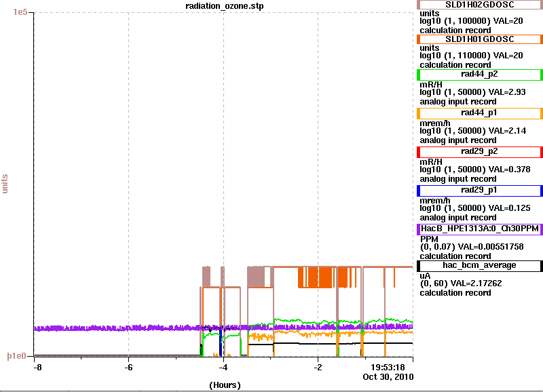This screenshot has height=392, width=543.
Task: Click the Oct 30, 2010 date label
Action: (x=388, y=377)
